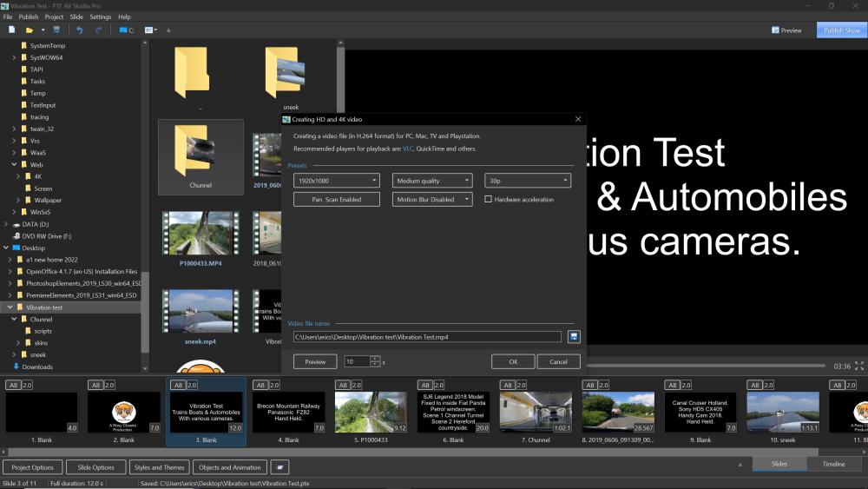Expand the 30p frame rate dropdown

point(527,181)
